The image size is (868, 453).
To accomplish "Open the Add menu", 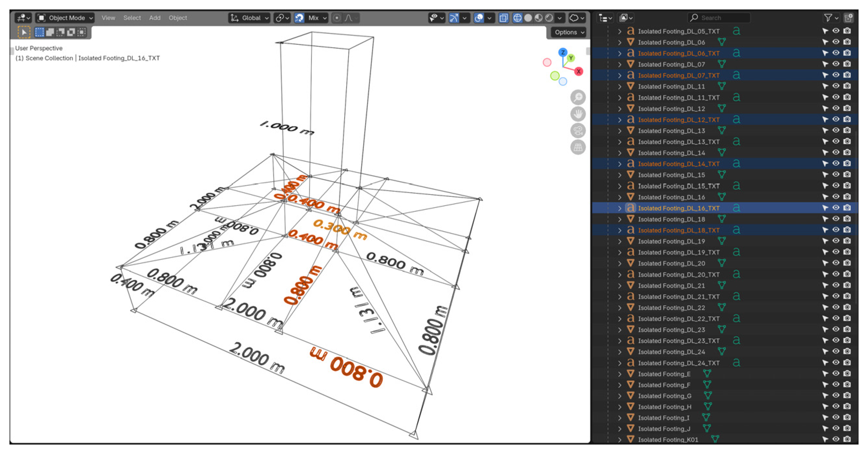I will (155, 18).
